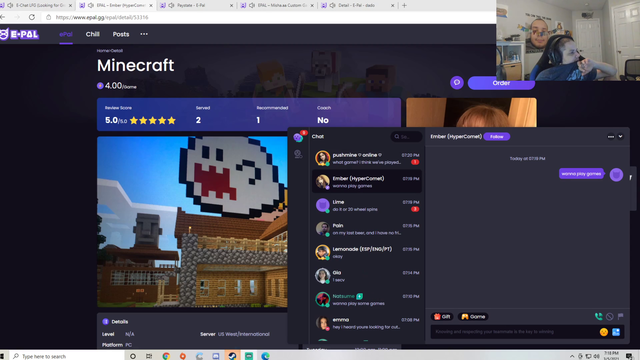The height and width of the screenshot is (360, 640).
Task: Click the Follow button for Ember
Action: (497, 137)
